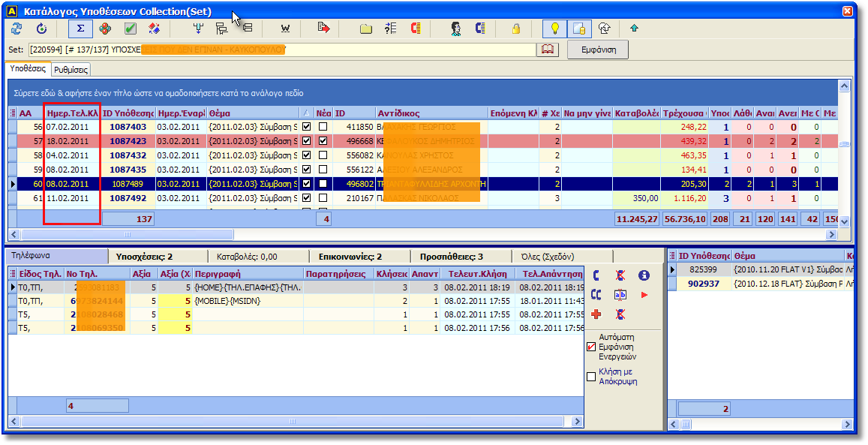Image resolution: width=868 pixels, height=445 pixels.
Task: Select case 902937 in the right grid
Action: [x=704, y=284]
